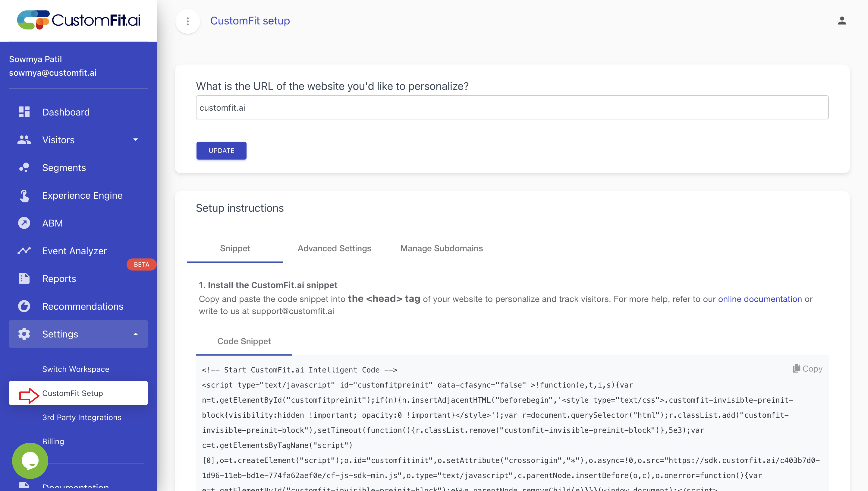Click the user profile icon
This screenshot has height=491, width=868.
pos(842,21)
